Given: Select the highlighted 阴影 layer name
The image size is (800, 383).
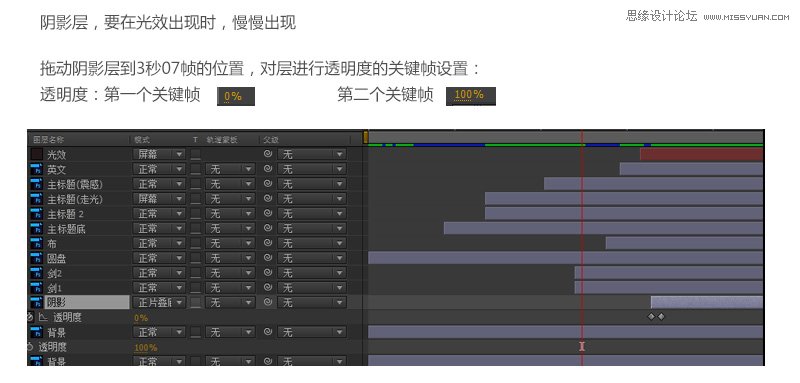Looking at the screenshot, I should click(x=87, y=302).
